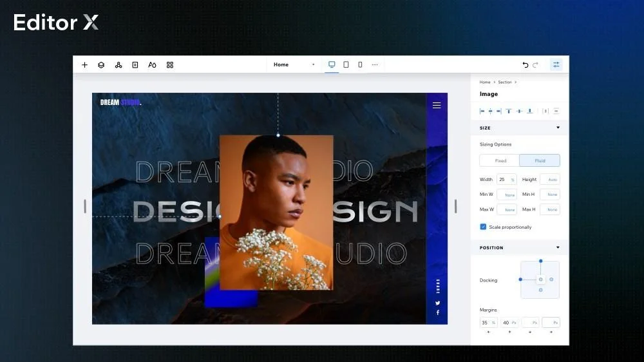Open the Pages icon in toolbar
644x362 pixels.
point(135,65)
